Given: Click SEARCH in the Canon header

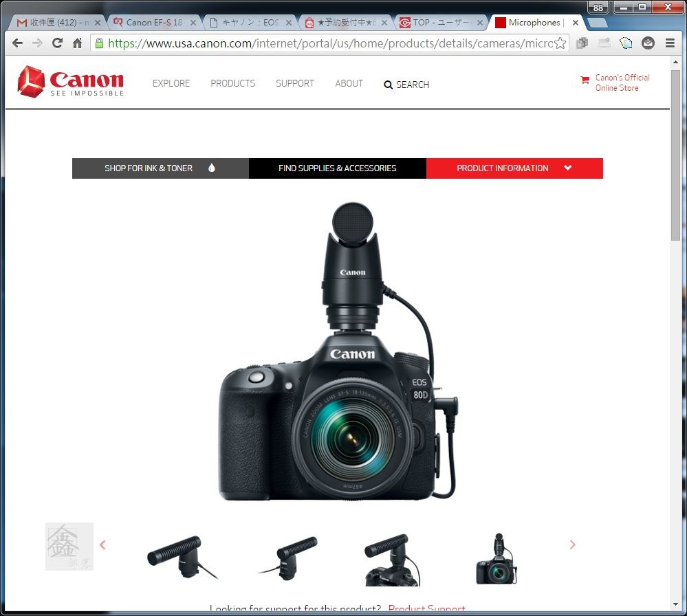Looking at the screenshot, I should click(406, 85).
